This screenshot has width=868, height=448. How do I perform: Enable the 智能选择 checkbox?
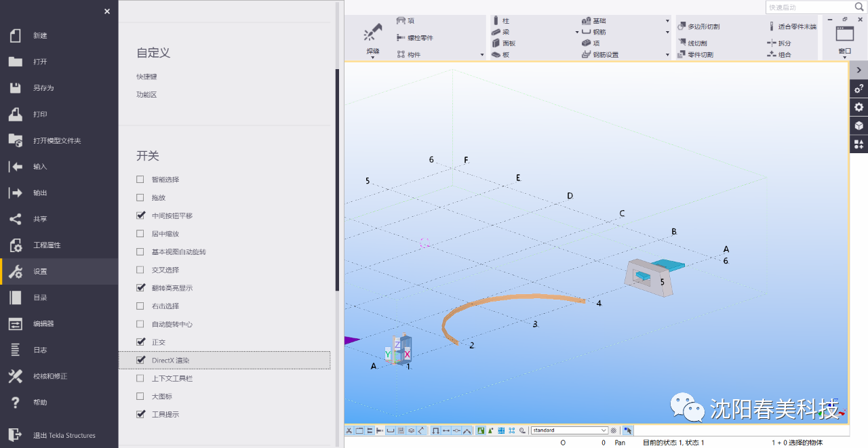[140, 180]
